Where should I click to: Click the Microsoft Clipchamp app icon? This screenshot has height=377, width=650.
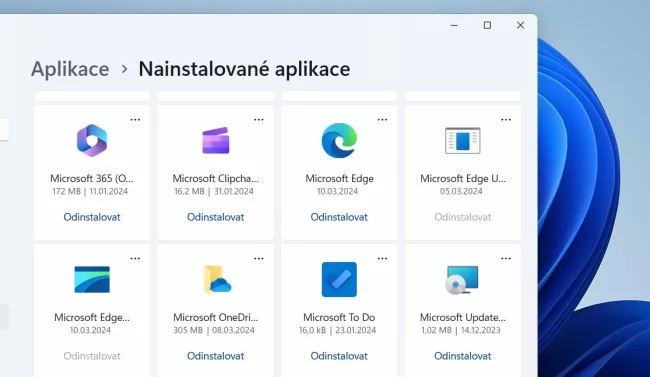coord(216,141)
